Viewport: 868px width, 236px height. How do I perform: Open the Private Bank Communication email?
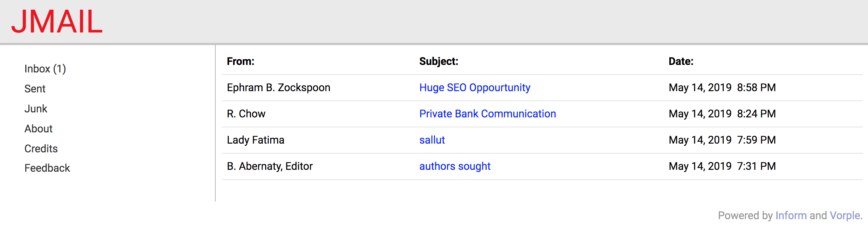(487, 114)
